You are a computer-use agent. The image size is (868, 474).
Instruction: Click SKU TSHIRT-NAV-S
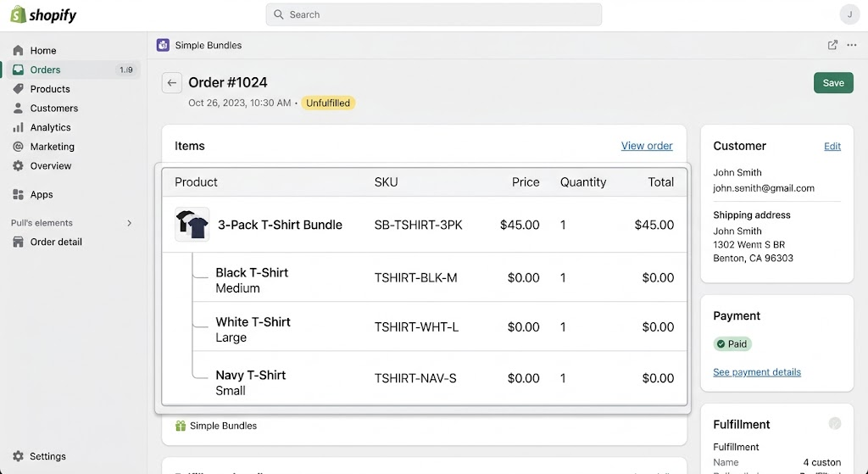[415, 378]
